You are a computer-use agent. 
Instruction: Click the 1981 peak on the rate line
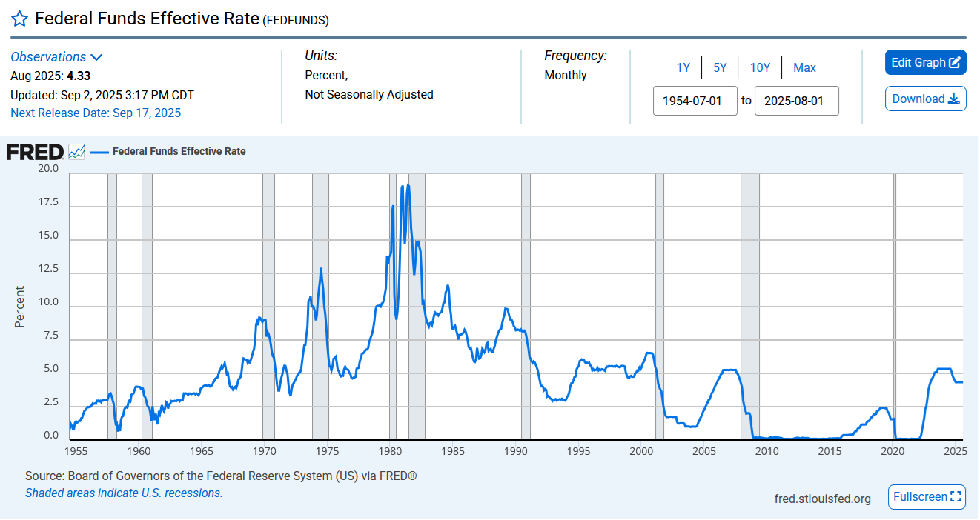point(408,185)
